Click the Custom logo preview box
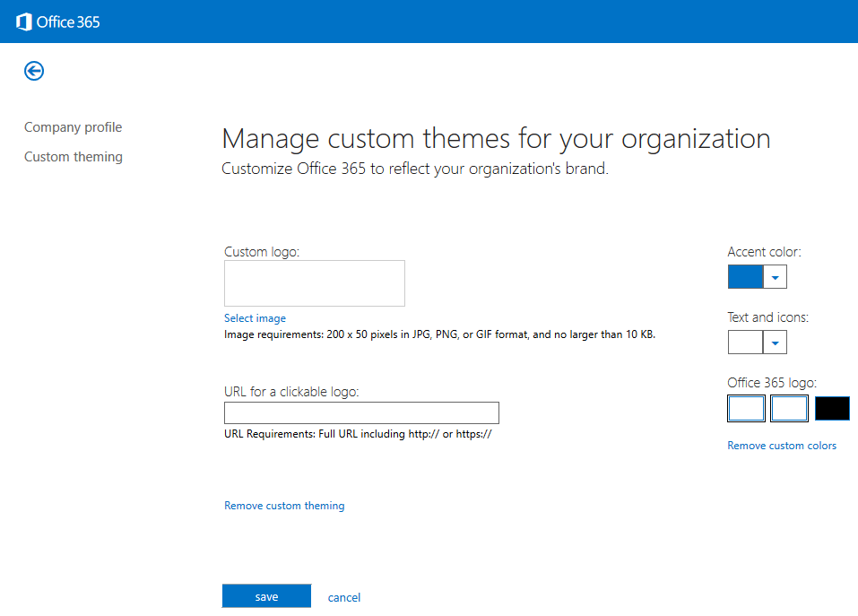 tap(315, 283)
